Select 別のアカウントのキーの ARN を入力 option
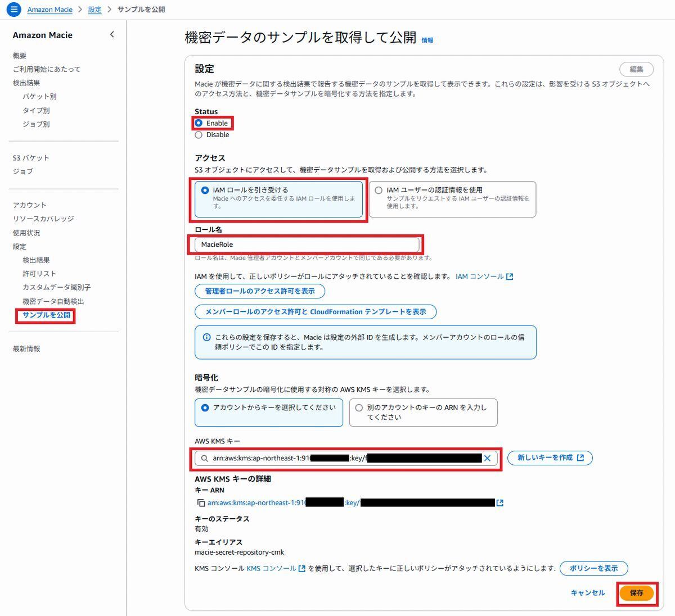 pos(423,413)
